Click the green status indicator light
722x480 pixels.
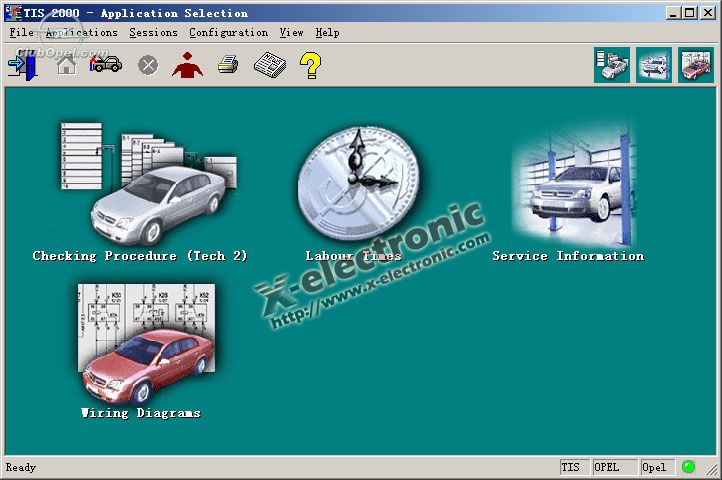point(688,467)
